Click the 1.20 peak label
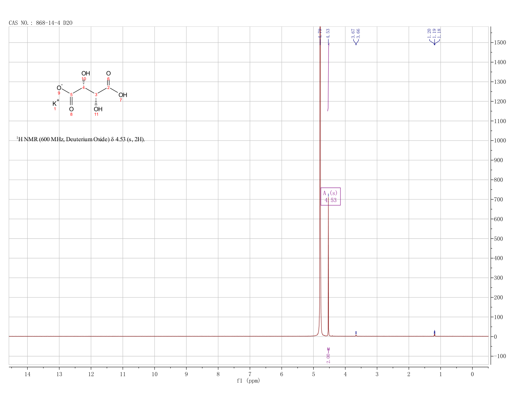This screenshot has height=411, width=532. pos(429,33)
